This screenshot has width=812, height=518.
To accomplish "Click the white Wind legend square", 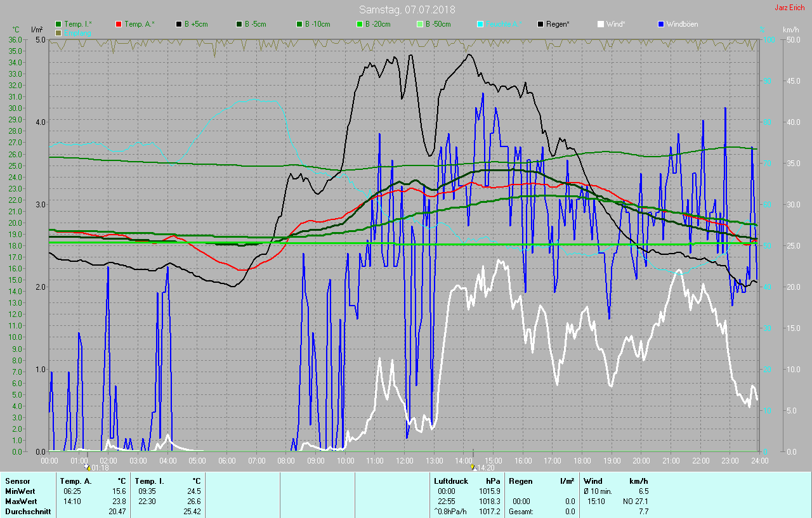I will 601,24.
